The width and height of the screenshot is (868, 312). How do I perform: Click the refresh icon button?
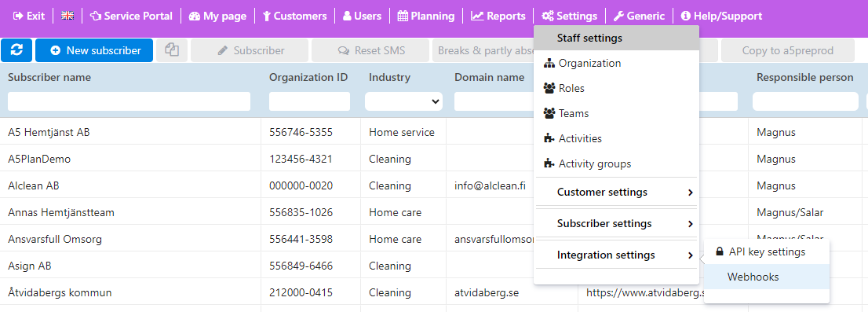[16, 50]
